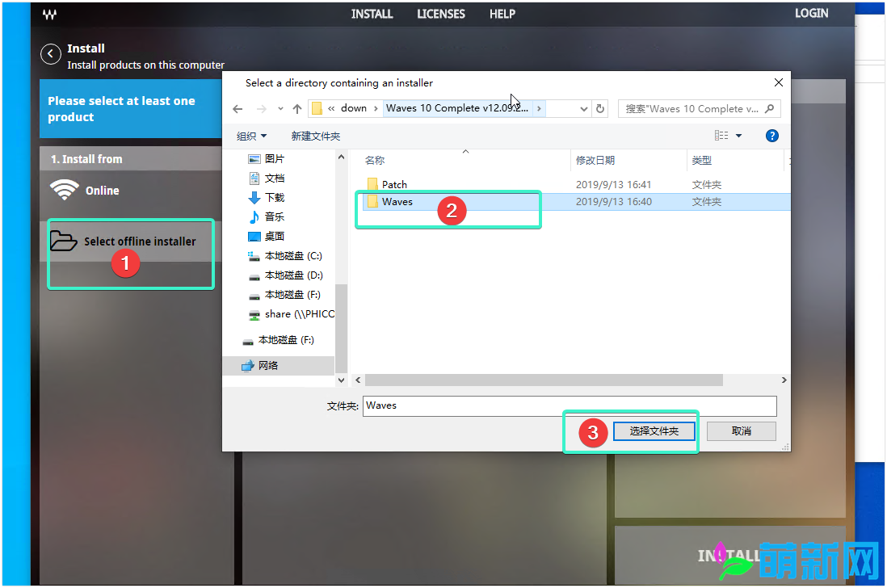Close the directory selection dialog
This screenshot has height=588, width=887.
pyautogui.click(x=779, y=82)
